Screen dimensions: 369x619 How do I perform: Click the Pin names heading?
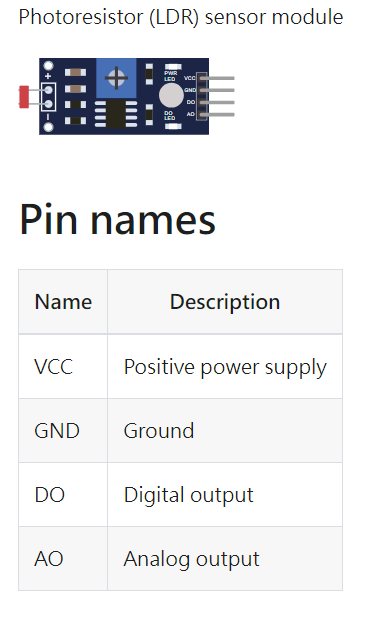click(118, 219)
